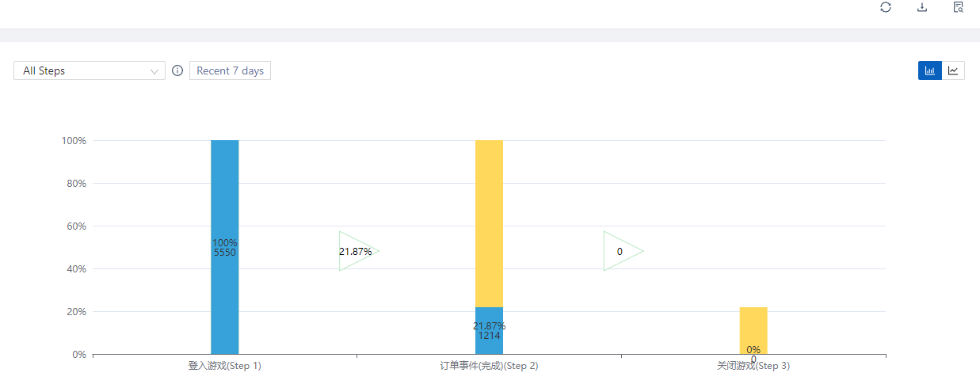Click the All Steps dropdown chevron
This screenshot has height=388, width=980.
click(154, 71)
